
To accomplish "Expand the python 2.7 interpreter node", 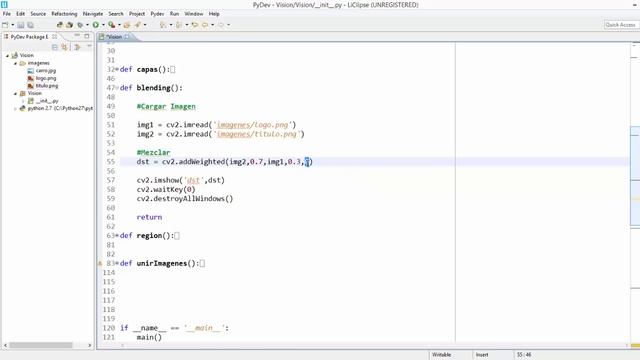I will [x=16, y=109].
